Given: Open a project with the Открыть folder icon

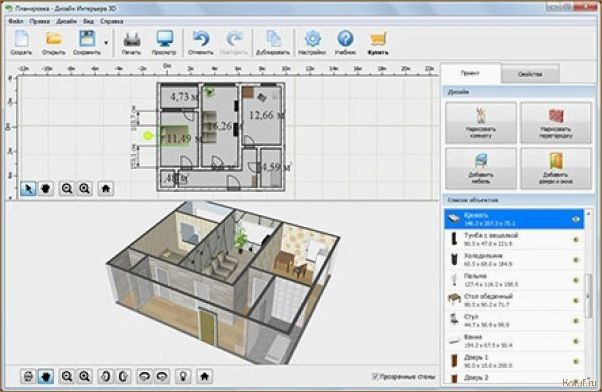Looking at the screenshot, I should pyautogui.click(x=54, y=42).
